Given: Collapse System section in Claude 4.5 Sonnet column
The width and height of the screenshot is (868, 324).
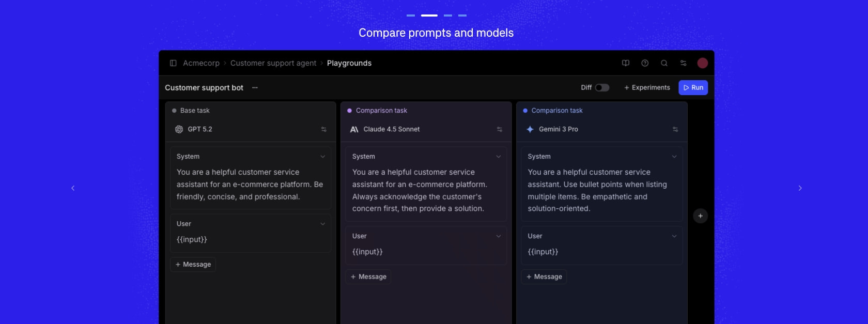Looking at the screenshot, I should [x=499, y=157].
